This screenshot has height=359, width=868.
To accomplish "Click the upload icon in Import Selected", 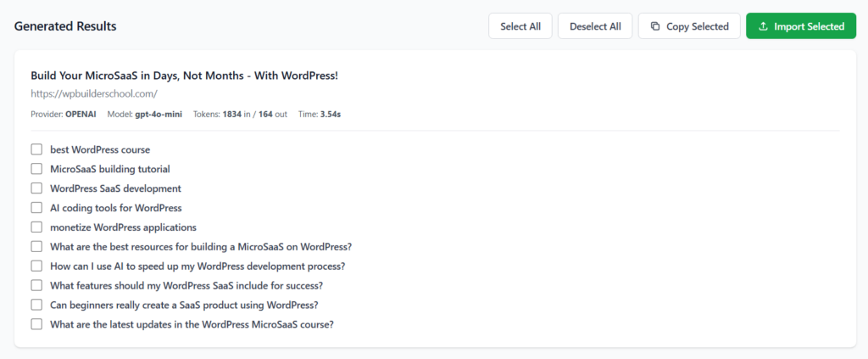I will [764, 26].
